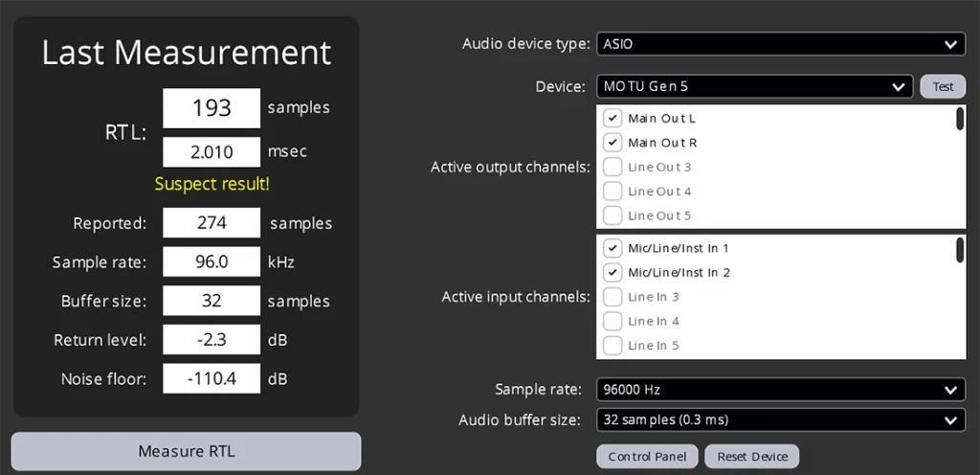
Task: Click the output channels list scrollbar
Action: [959, 119]
